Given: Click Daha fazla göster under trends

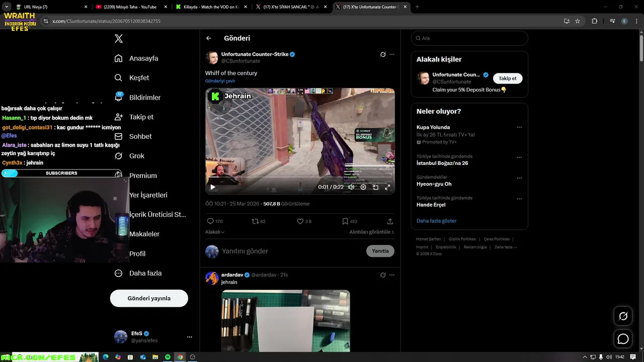Looking at the screenshot, I should (437, 221).
